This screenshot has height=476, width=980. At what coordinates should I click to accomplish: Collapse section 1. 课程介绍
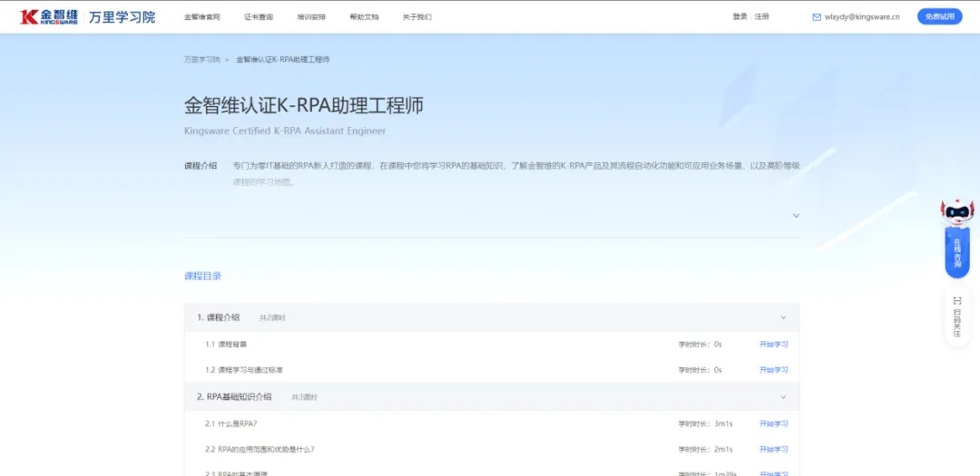[x=783, y=317]
